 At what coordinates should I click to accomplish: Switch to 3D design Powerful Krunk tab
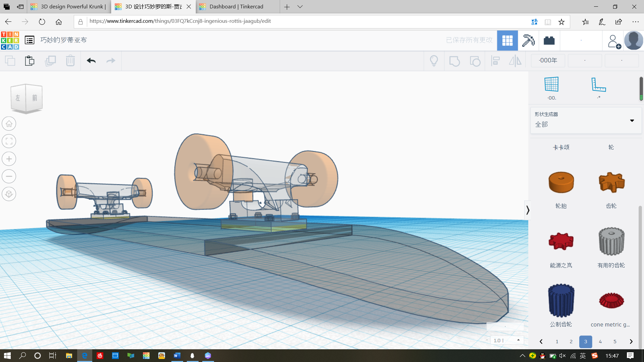point(69,7)
